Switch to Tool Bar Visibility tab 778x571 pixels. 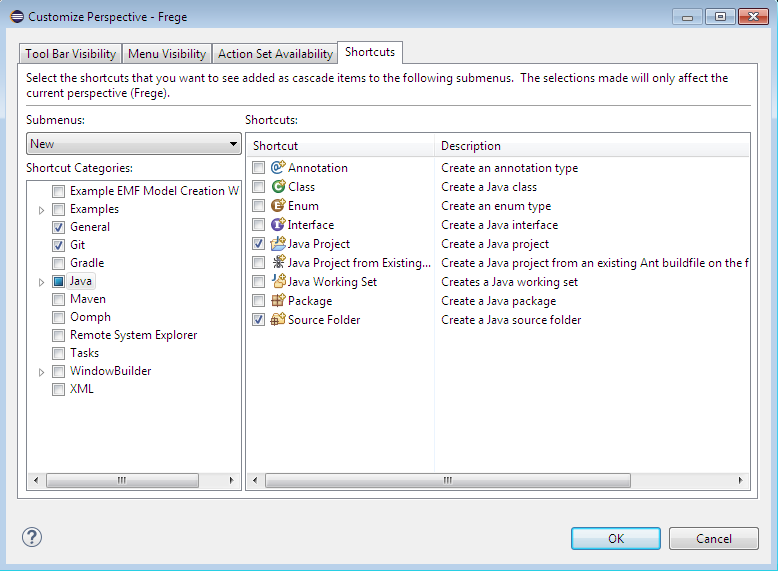pyautogui.click(x=70, y=54)
